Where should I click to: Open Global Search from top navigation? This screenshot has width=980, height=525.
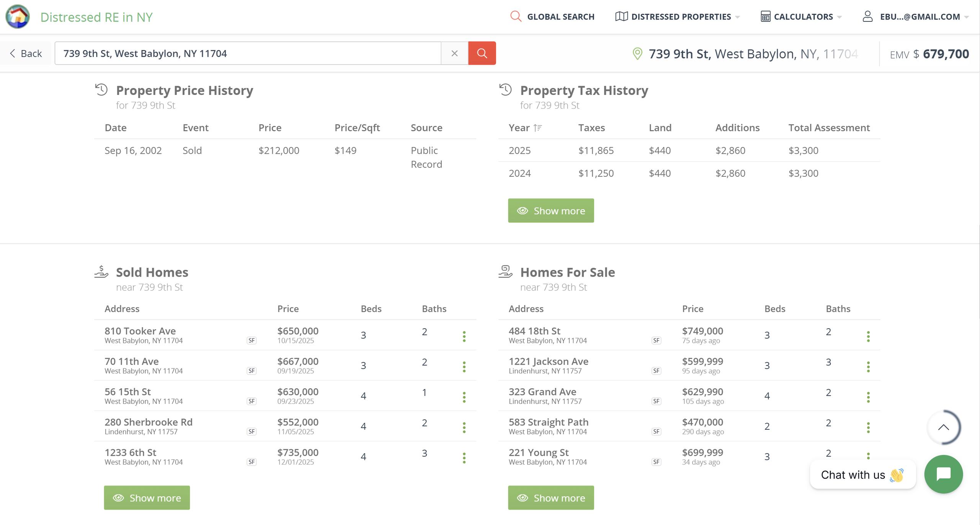pyautogui.click(x=552, y=17)
